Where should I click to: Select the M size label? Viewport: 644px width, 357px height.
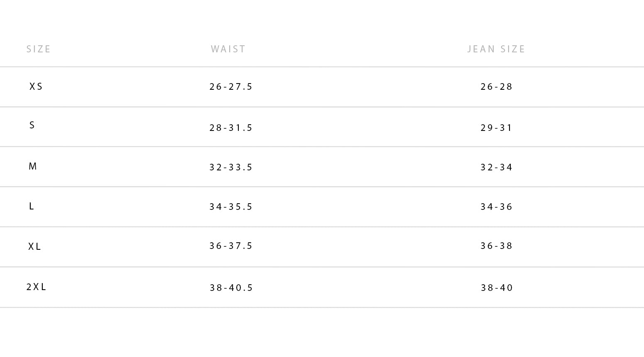[33, 166]
